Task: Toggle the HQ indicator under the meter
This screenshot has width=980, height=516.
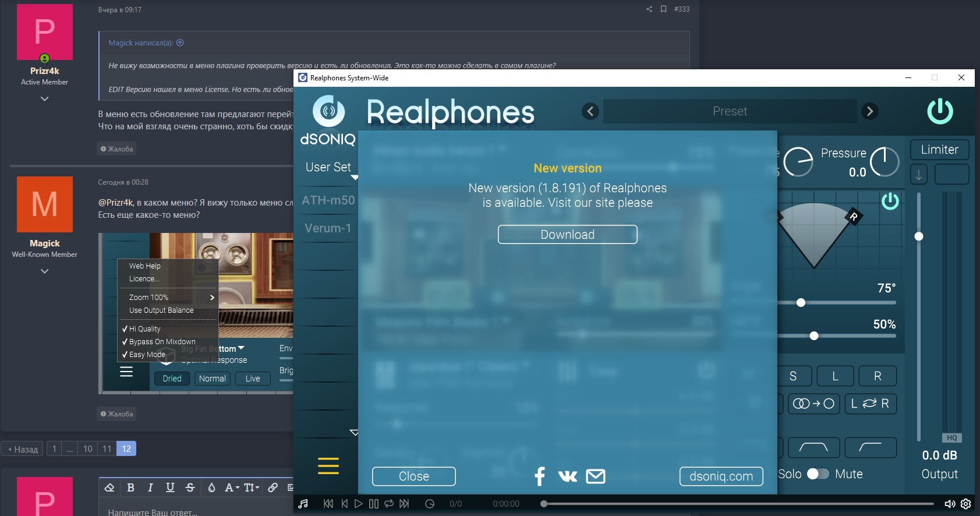Action: tap(951, 438)
